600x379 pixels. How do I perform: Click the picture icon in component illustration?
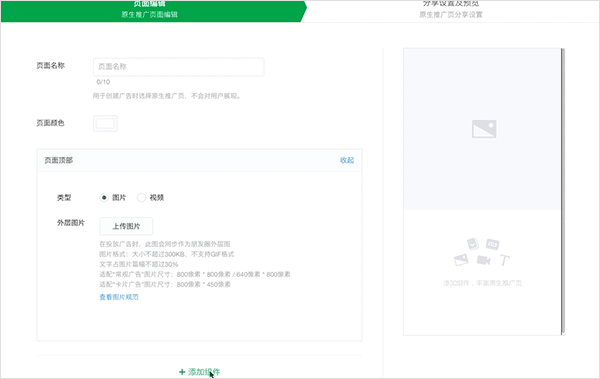461,260
